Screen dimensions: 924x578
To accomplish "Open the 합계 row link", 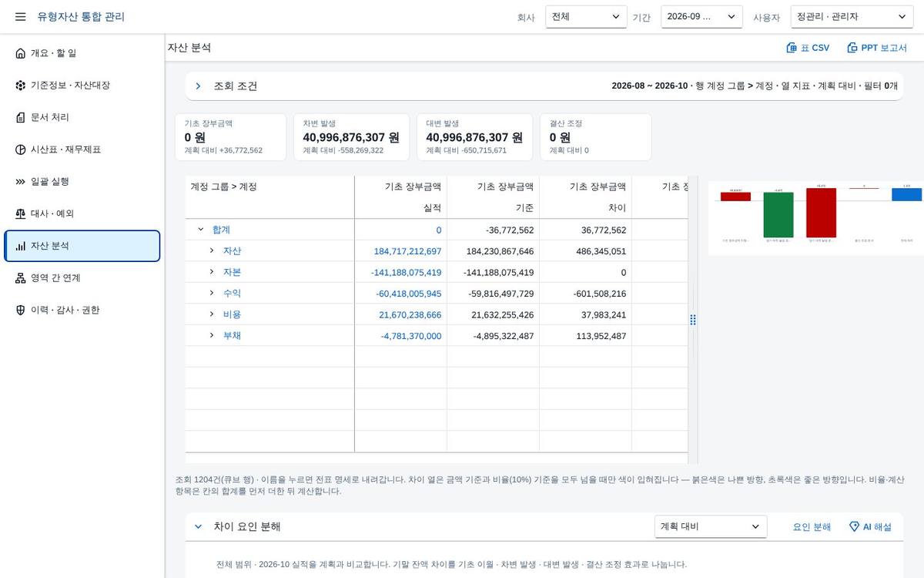I will (x=221, y=230).
